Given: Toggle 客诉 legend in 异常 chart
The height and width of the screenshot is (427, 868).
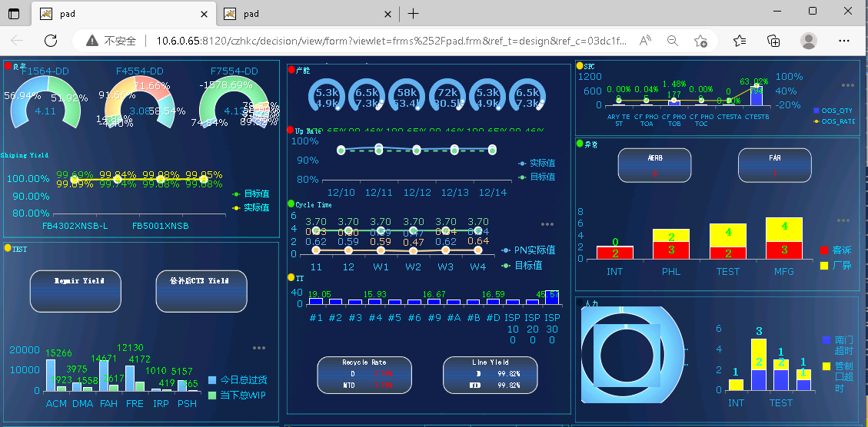Looking at the screenshot, I should [x=836, y=250].
